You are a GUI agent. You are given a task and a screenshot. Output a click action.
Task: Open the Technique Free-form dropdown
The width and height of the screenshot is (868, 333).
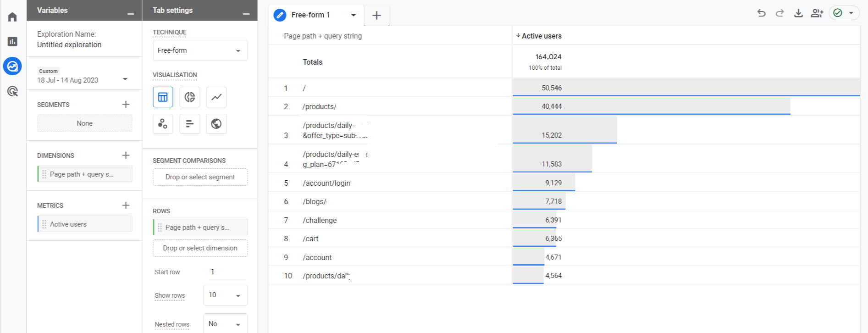coord(200,50)
